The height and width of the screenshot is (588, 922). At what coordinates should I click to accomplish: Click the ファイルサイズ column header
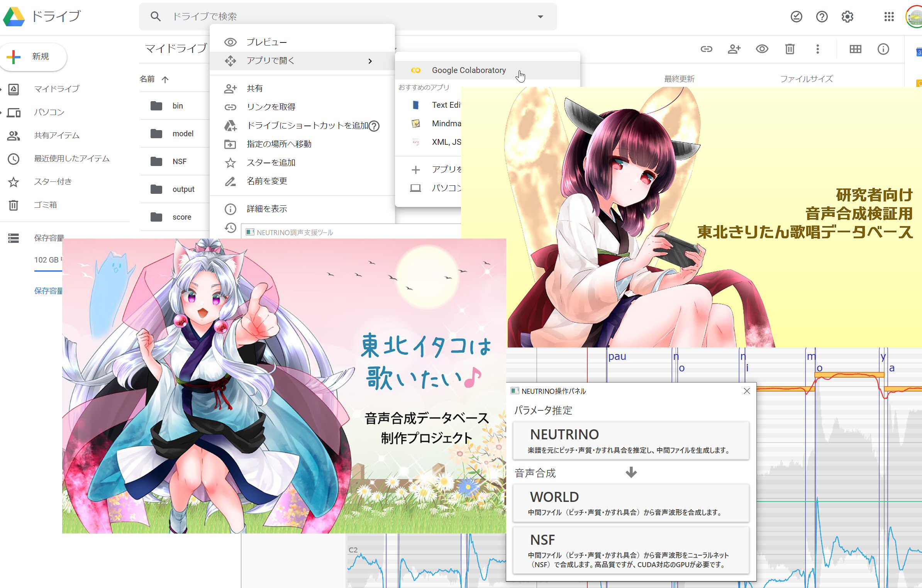806,79
